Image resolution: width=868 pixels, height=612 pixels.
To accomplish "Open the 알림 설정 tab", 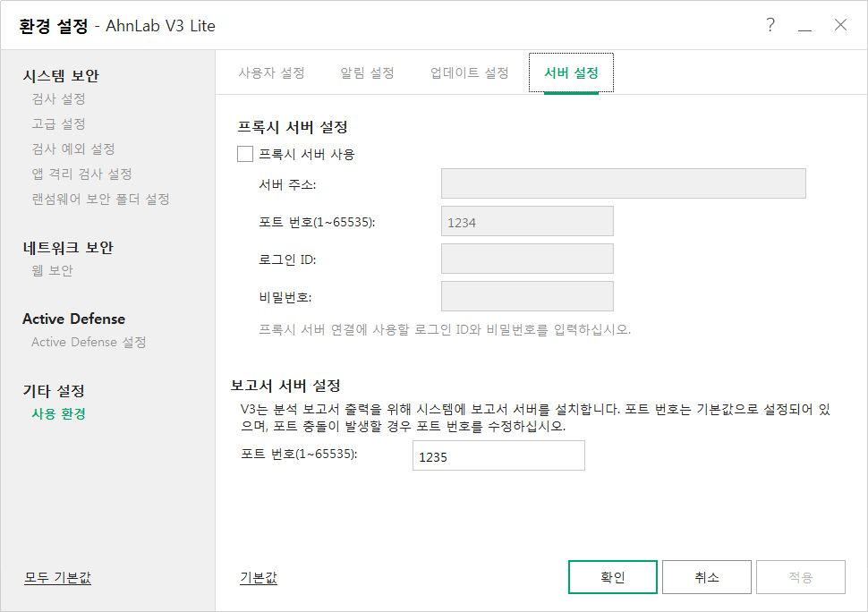I will point(367,73).
